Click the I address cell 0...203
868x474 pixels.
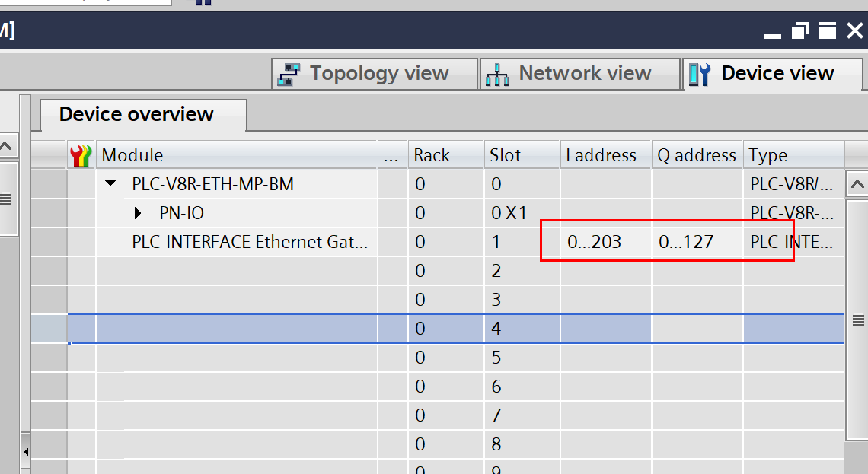click(x=595, y=242)
